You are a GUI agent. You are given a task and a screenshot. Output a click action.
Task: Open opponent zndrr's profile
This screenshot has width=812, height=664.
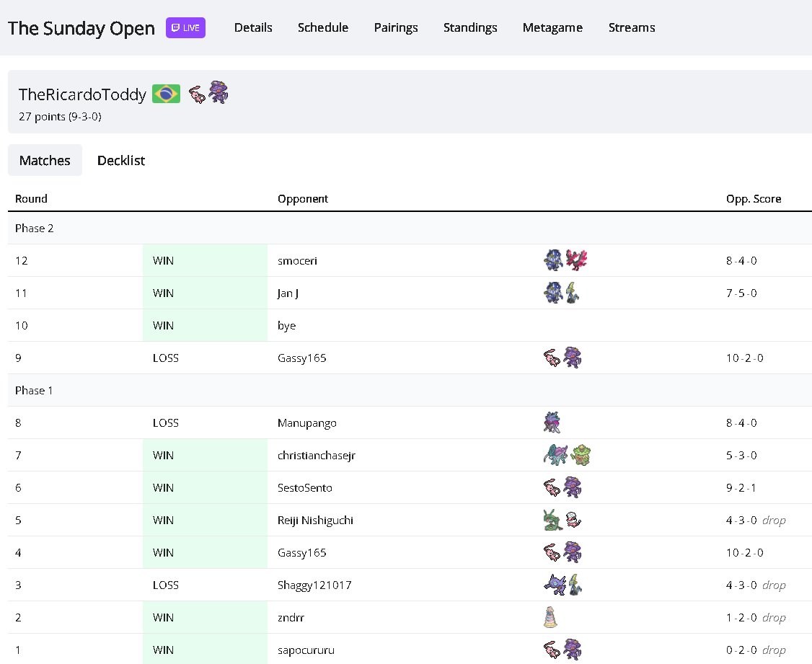291,618
